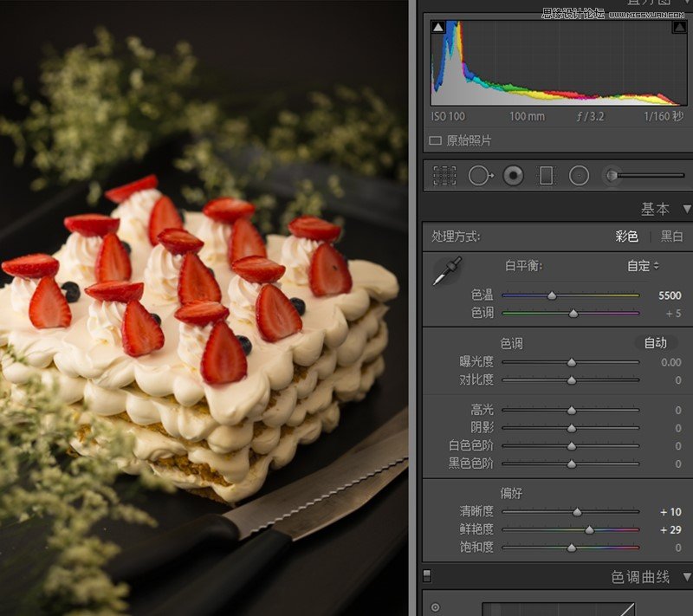Activate the Red Eye Correction tool
This screenshot has width=693, height=616.
pyautogui.click(x=514, y=176)
